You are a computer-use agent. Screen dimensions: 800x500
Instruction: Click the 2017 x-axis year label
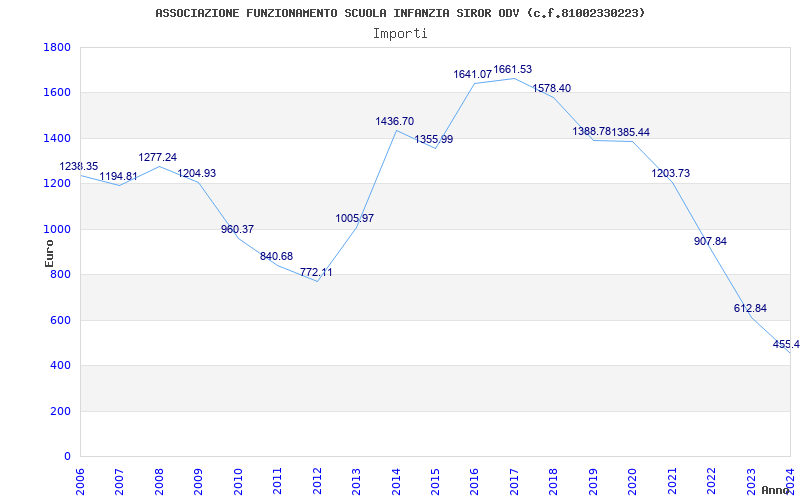tap(514, 482)
